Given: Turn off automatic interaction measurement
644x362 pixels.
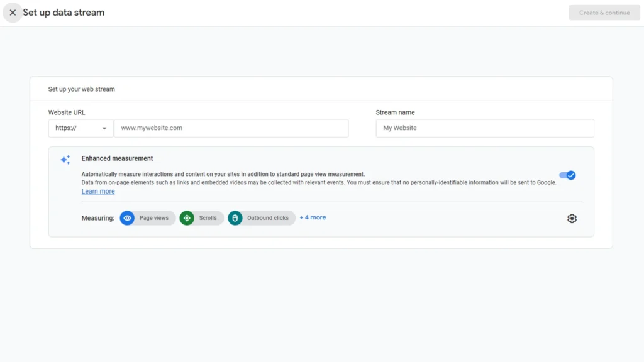Looking at the screenshot, I should coord(567,175).
